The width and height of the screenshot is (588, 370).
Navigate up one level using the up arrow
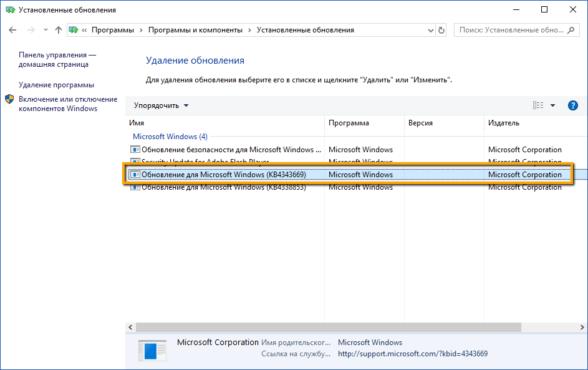pos(57,29)
